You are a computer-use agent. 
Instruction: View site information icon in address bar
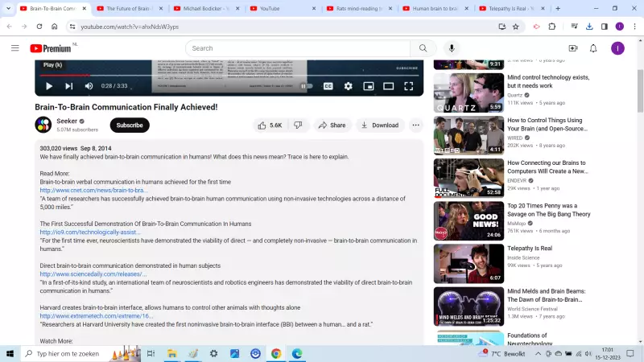(72, 27)
